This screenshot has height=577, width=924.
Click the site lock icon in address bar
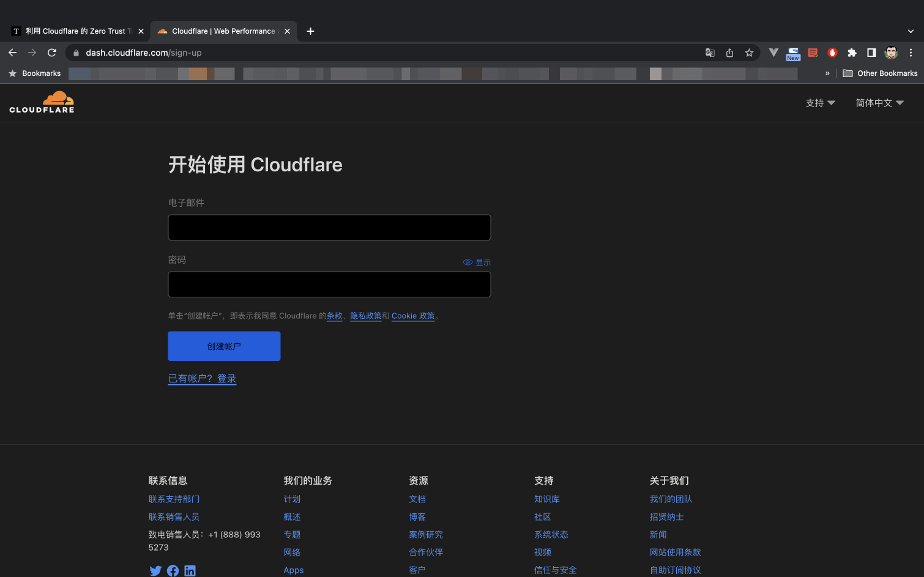(76, 53)
